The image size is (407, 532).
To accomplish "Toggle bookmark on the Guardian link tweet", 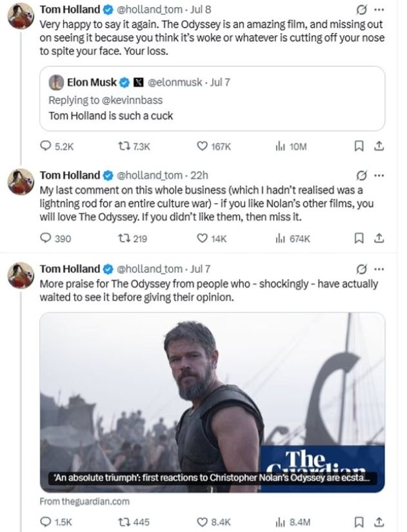I will point(359,522).
